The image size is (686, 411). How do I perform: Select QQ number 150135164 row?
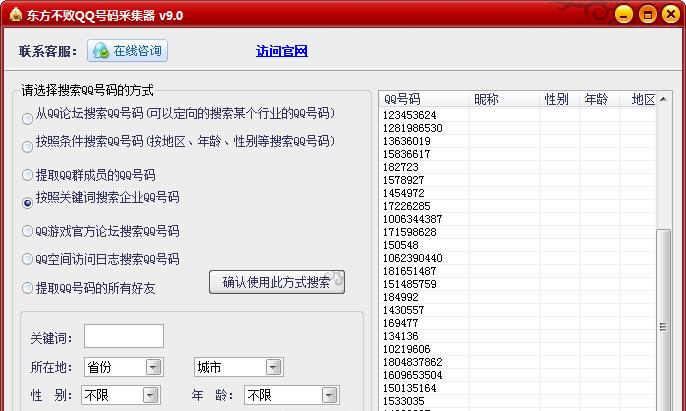click(518, 388)
